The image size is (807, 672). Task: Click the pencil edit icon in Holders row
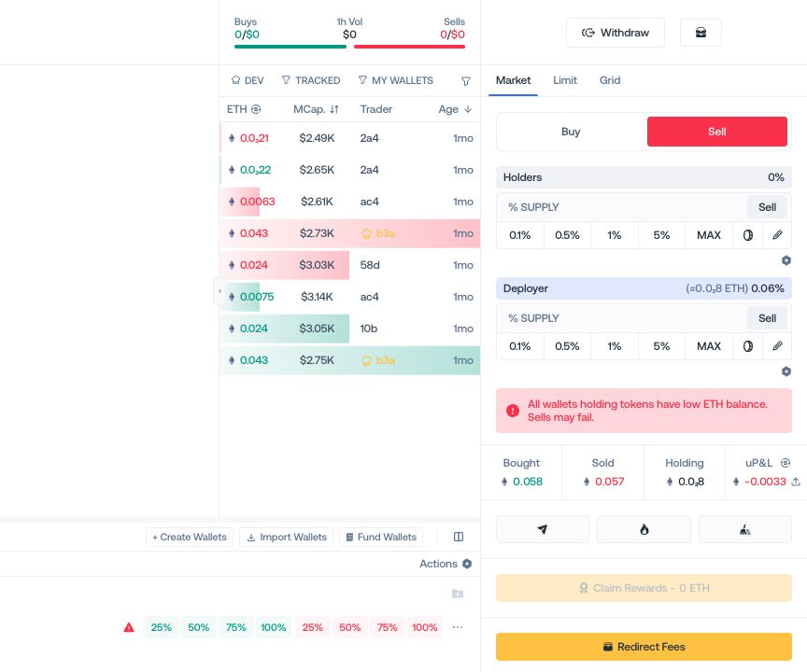[x=777, y=235]
